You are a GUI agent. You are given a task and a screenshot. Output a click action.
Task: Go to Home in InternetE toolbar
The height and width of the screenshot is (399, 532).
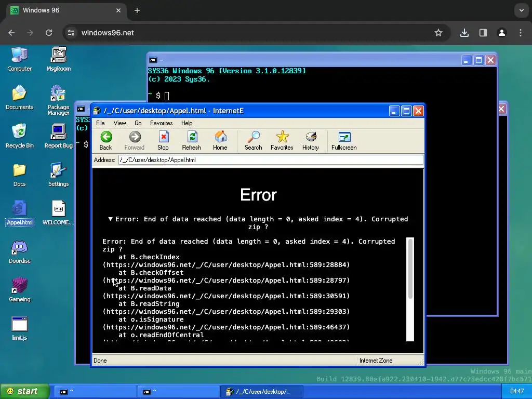click(x=220, y=140)
